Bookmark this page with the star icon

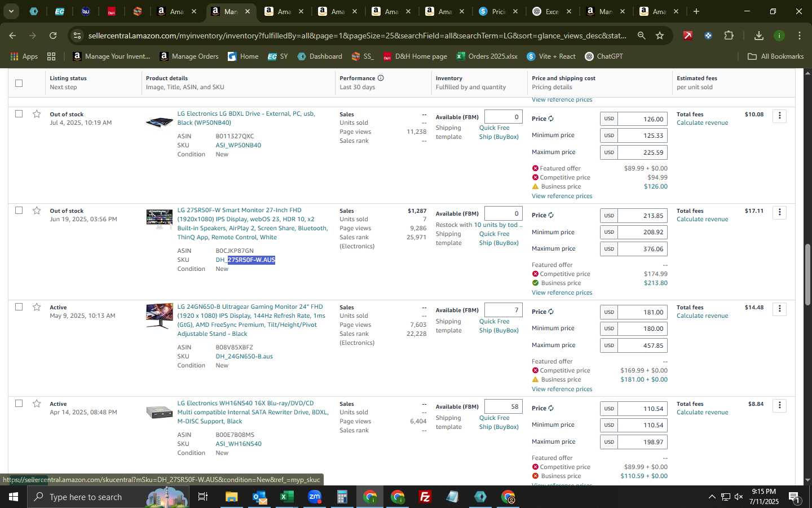[660, 36]
